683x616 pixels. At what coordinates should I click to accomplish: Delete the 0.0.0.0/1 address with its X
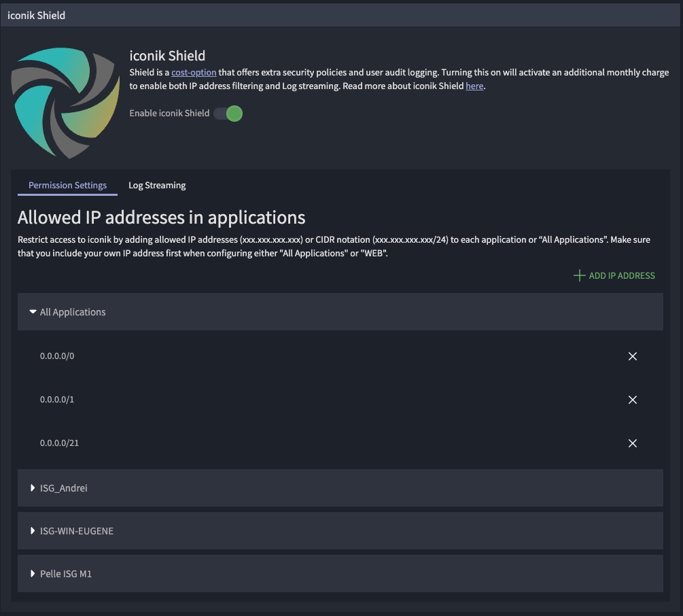pos(633,399)
